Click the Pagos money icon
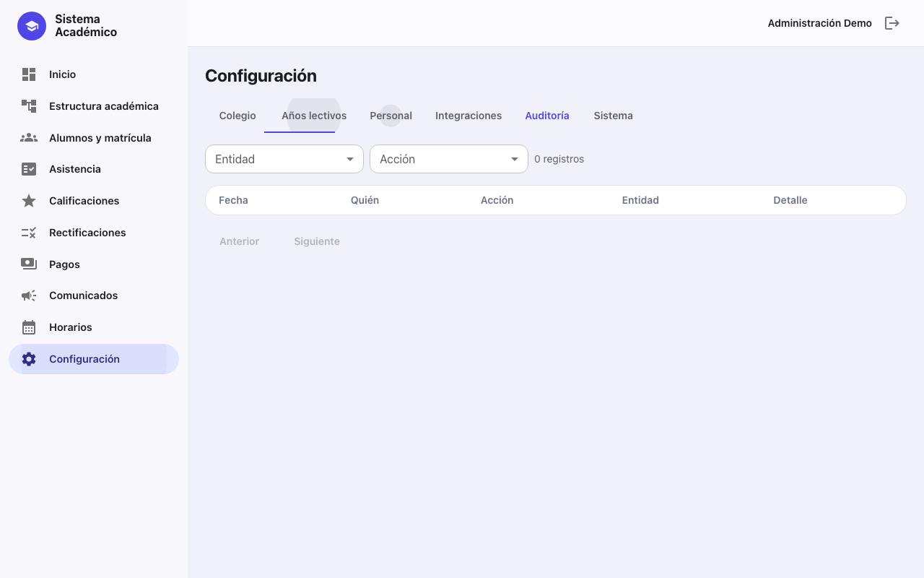 (x=29, y=264)
